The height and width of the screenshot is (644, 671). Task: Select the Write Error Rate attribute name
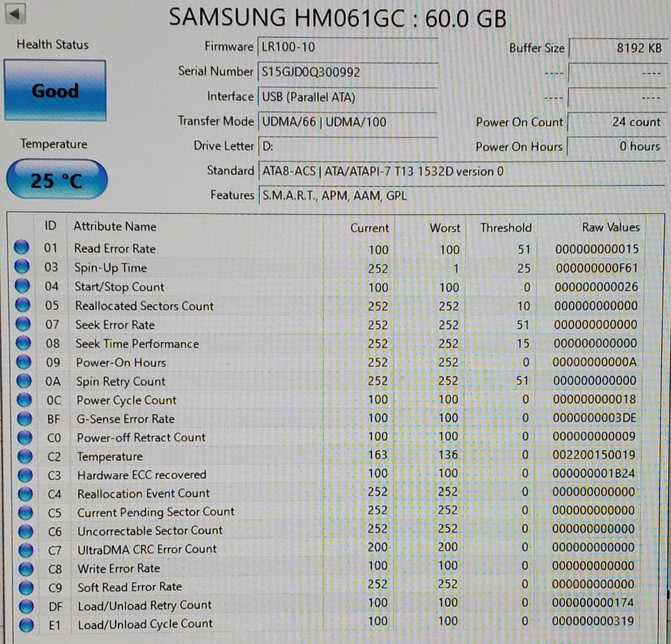[119, 568]
